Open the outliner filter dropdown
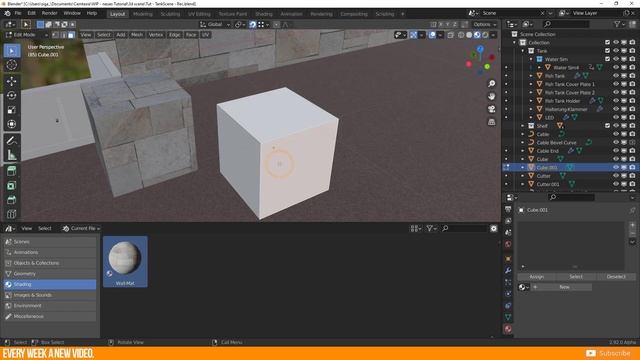Viewport: 640px width, 360px height. [x=619, y=24]
